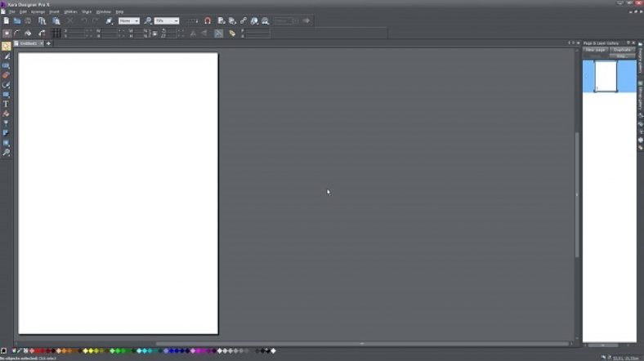Image resolution: width=644 pixels, height=361 pixels.
Task: Open the Utilities menu
Action: click(x=70, y=12)
